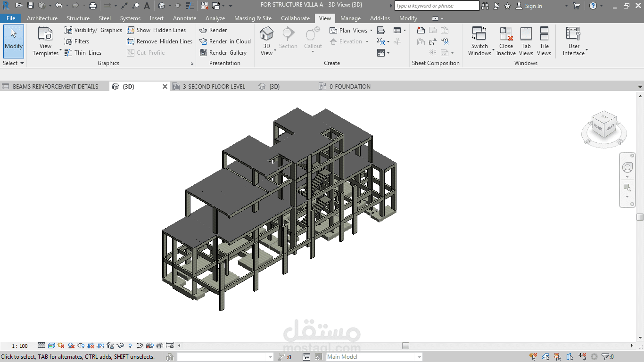Open default 3D view from quick access toolbar
Screen dimensions: 644x362
(x=162, y=6)
